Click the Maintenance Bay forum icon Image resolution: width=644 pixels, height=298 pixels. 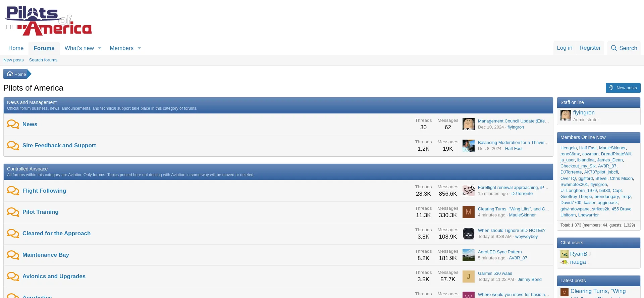(x=13, y=255)
